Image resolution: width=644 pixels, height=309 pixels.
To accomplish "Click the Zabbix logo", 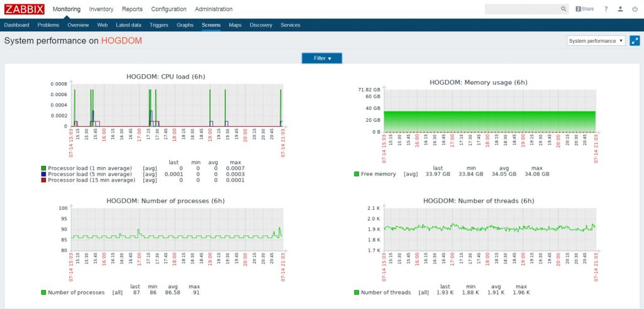I will (x=25, y=9).
